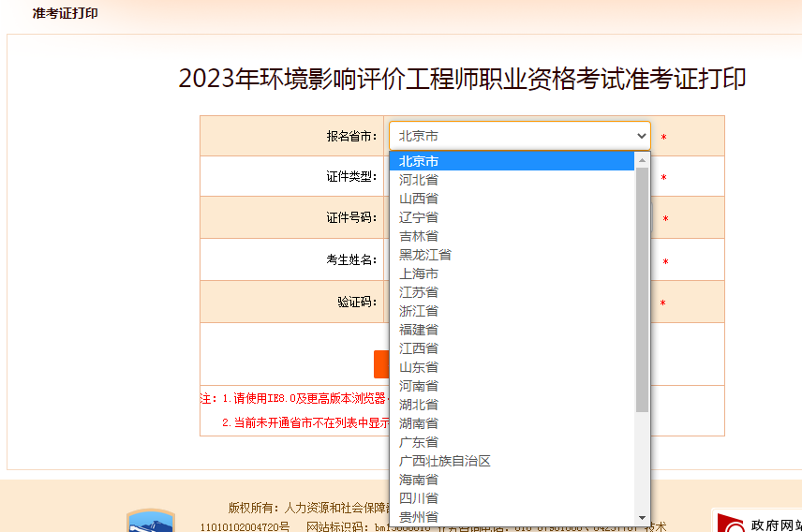Choose 江西省 option
Viewport: 802px width, 532px height.
coord(512,348)
